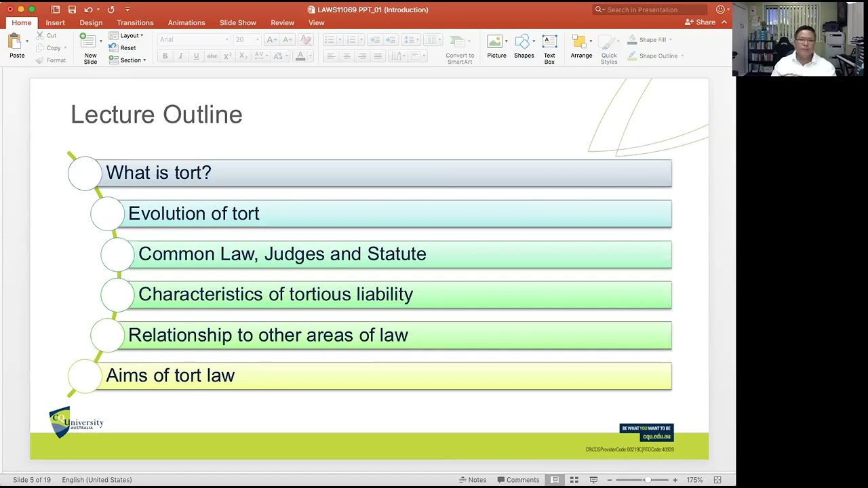This screenshot has width=868, height=488.
Task: Click the Decrease Font Size icon
Action: pyautogui.click(x=288, y=40)
